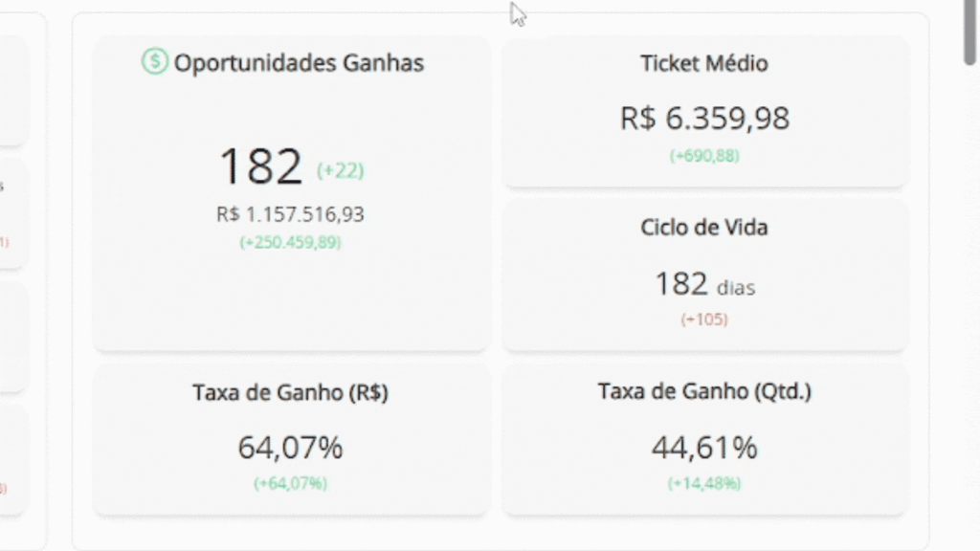Click the Oportunidades Ganhas title
The height and width of the screenshot is (551, 980).
pyautogui.click(x=299, y=63)
